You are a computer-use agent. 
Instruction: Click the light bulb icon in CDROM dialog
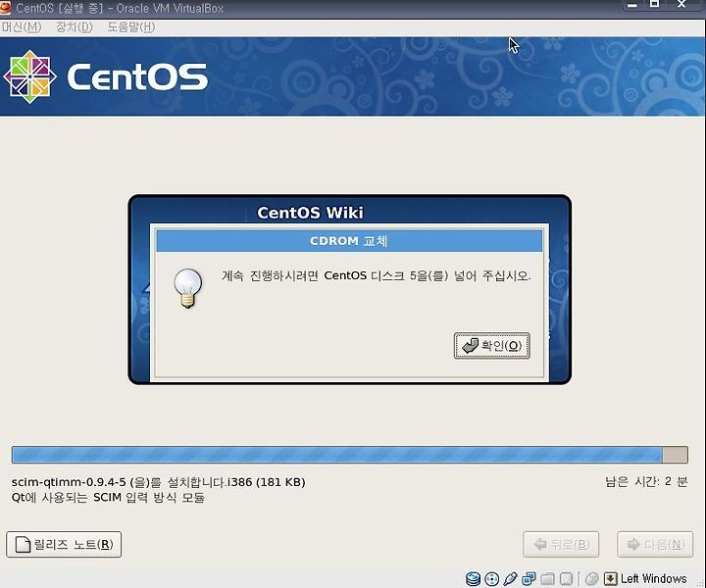click(x=188, y=288)
